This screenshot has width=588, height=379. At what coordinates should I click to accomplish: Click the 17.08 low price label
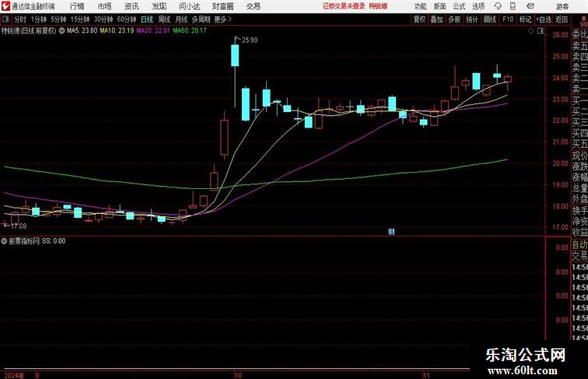pyautogui.click(x=19, y=227)
